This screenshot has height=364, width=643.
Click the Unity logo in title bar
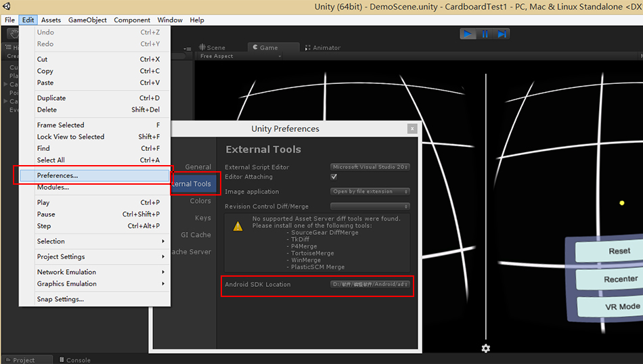point(7,6)
